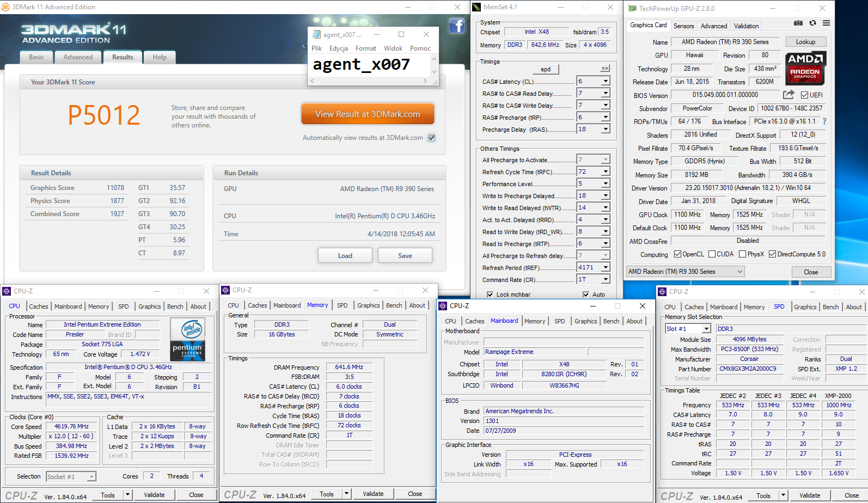Open the GPU-Z hamburger menu
Viewport: 868px width, 503px height.
tap(826, 23)
